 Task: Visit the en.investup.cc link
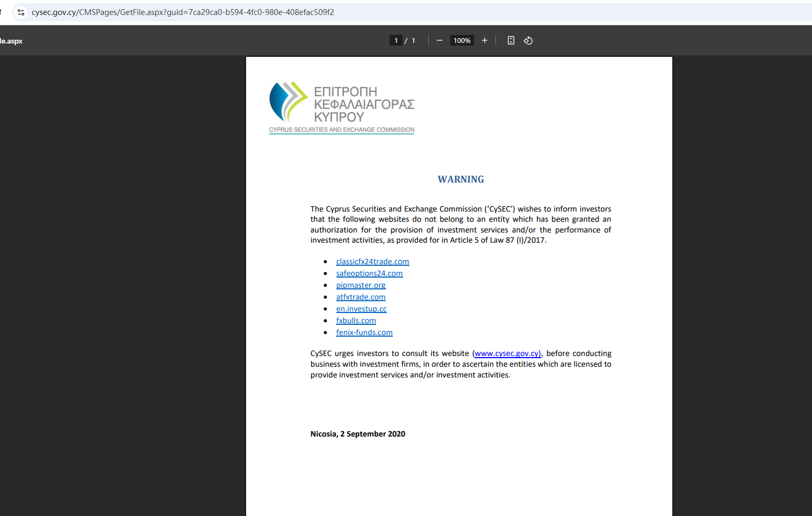point(361,309)
